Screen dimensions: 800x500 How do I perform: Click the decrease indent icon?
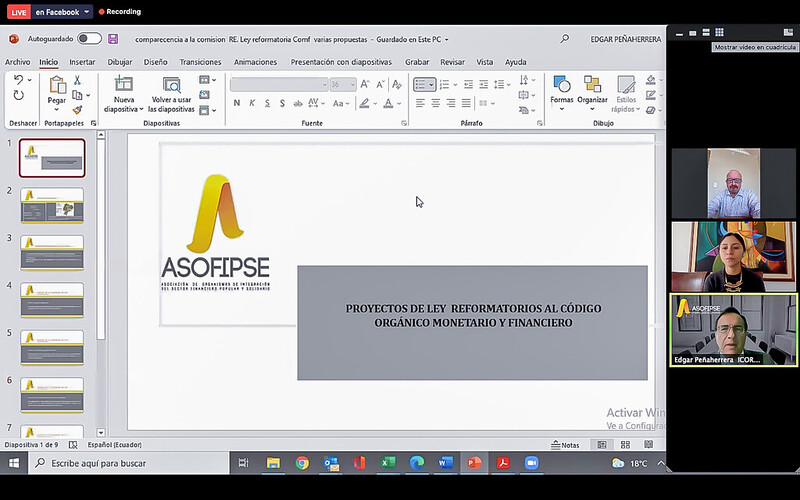click(468, 85)
